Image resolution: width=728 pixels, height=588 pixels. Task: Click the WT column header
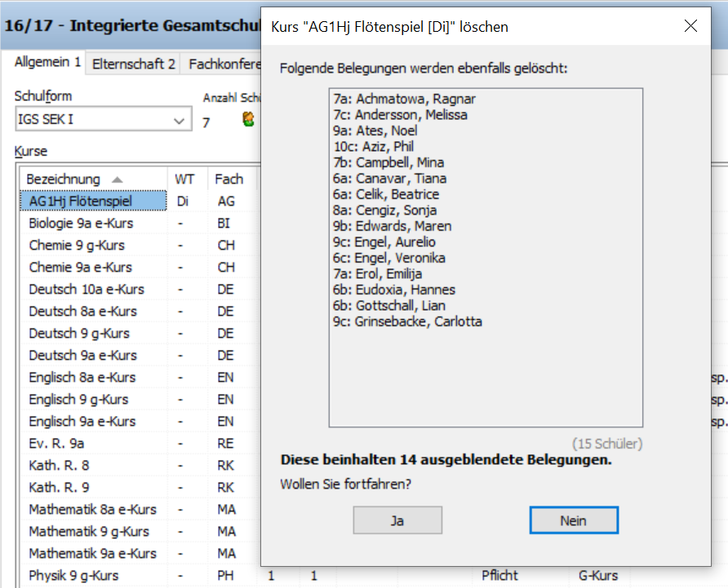(x=184, y=179)
